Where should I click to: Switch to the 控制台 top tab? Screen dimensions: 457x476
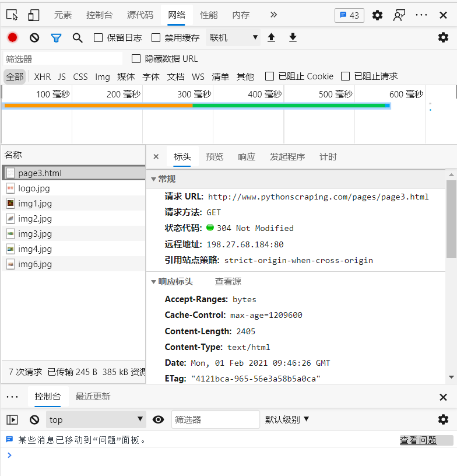(x=99, y=15)
